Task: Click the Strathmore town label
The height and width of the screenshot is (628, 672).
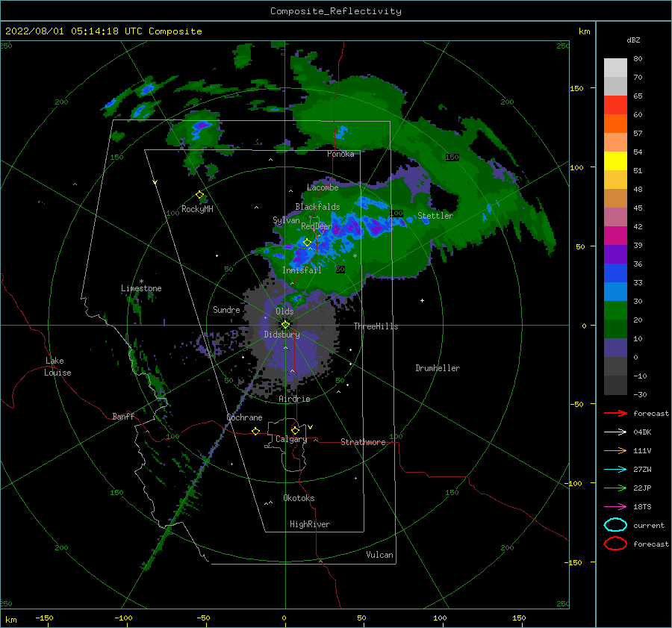Action: (363, 442)
